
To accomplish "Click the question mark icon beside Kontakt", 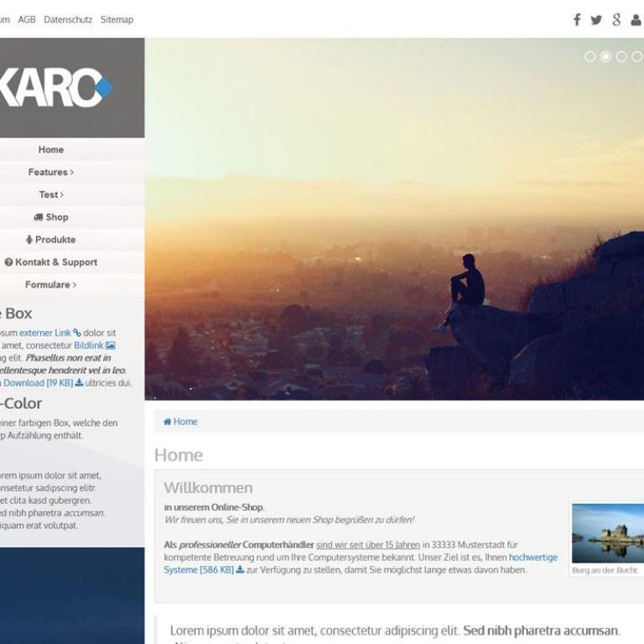I will [8, 262].
